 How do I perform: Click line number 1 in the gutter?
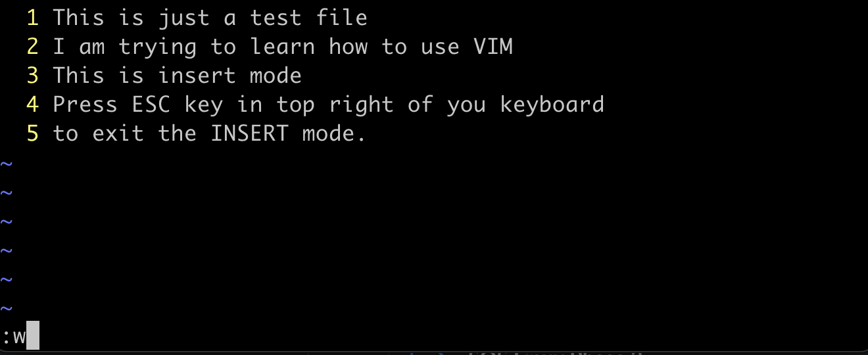pyautogui.click(x=32, y=18)
